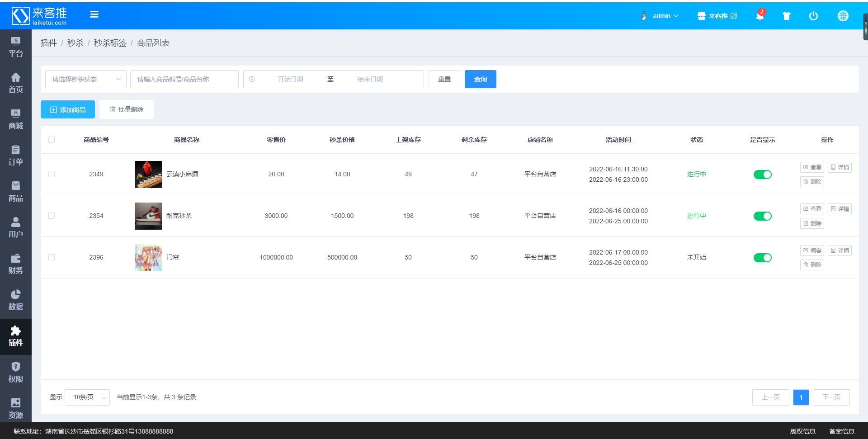868x439 pixels.
Task: Open 资源 sidebar section
Action: 16,409
